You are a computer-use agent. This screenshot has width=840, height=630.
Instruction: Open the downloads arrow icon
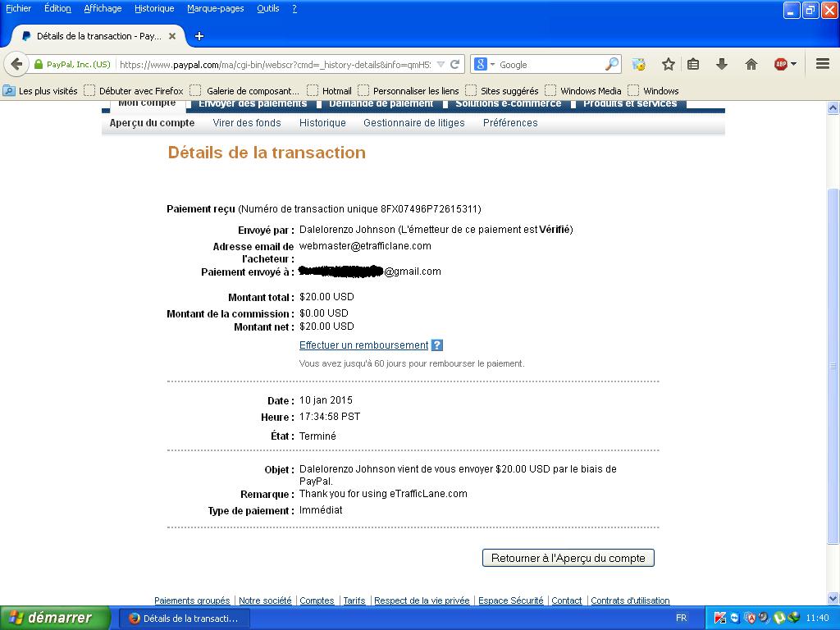(722, 64)
